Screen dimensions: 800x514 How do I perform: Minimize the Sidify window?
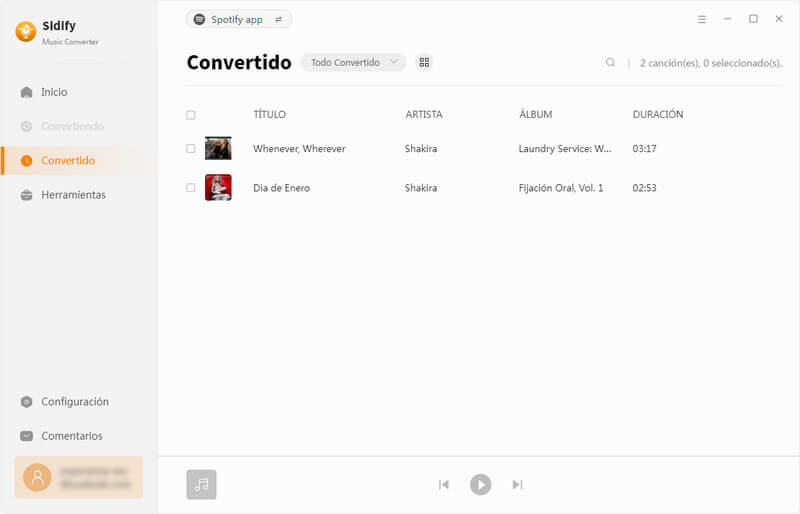click(x=728, y=19)
